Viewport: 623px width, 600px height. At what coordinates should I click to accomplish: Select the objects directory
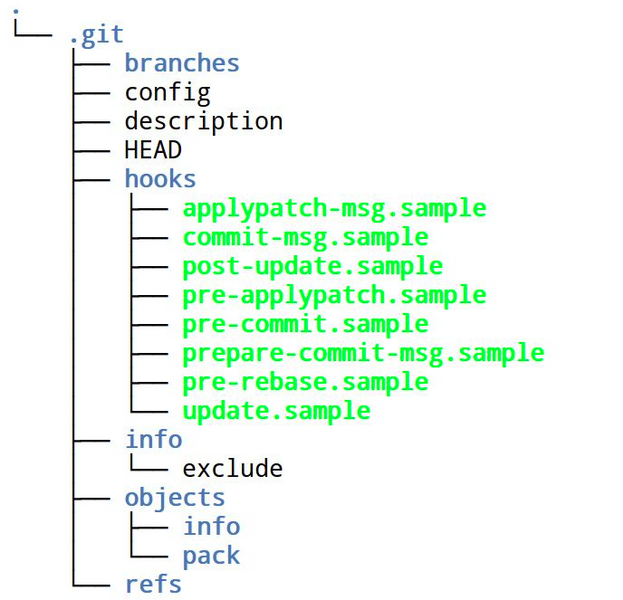click(x=175, y=499)
